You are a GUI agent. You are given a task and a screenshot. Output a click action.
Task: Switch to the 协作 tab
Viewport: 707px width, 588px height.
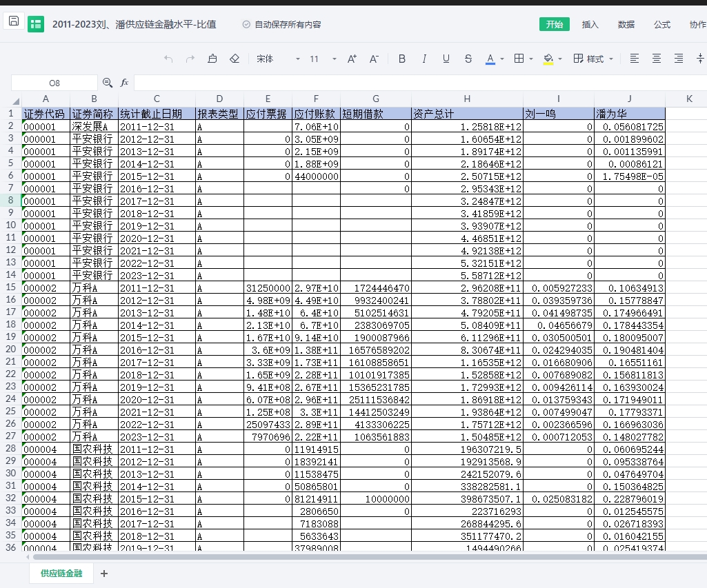[x=697, y=24]
